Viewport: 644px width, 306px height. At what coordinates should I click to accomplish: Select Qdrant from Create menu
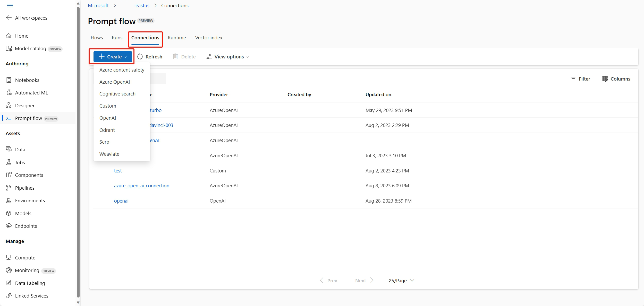point(107,130)
